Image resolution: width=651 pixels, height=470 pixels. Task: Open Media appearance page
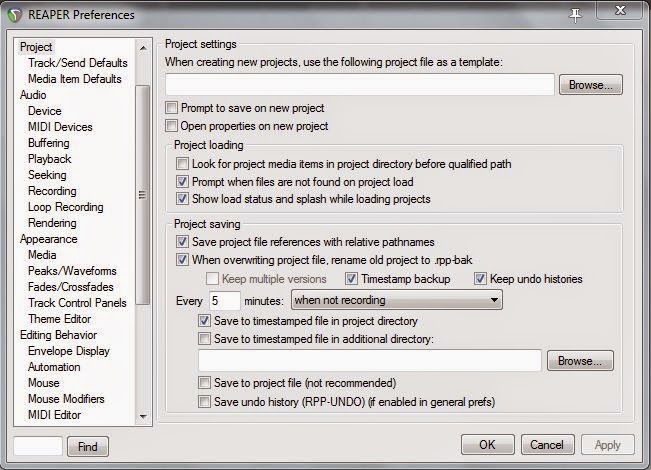pos(42,255)
